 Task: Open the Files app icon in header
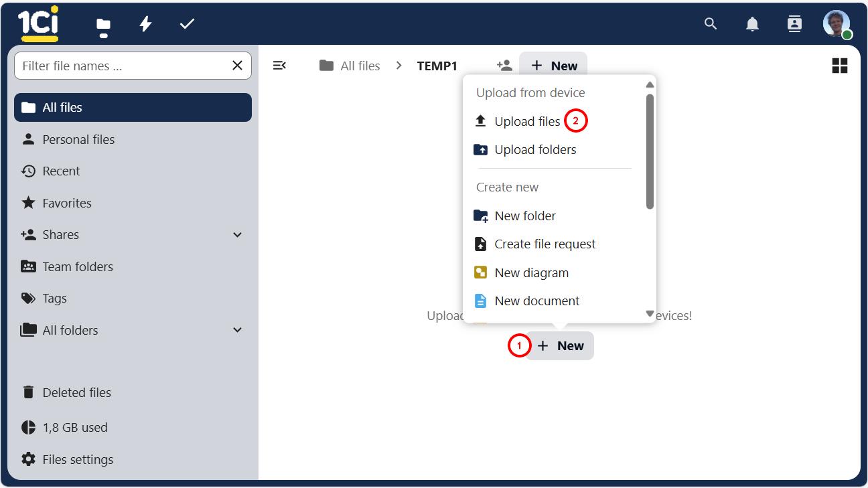pos(103,25)
